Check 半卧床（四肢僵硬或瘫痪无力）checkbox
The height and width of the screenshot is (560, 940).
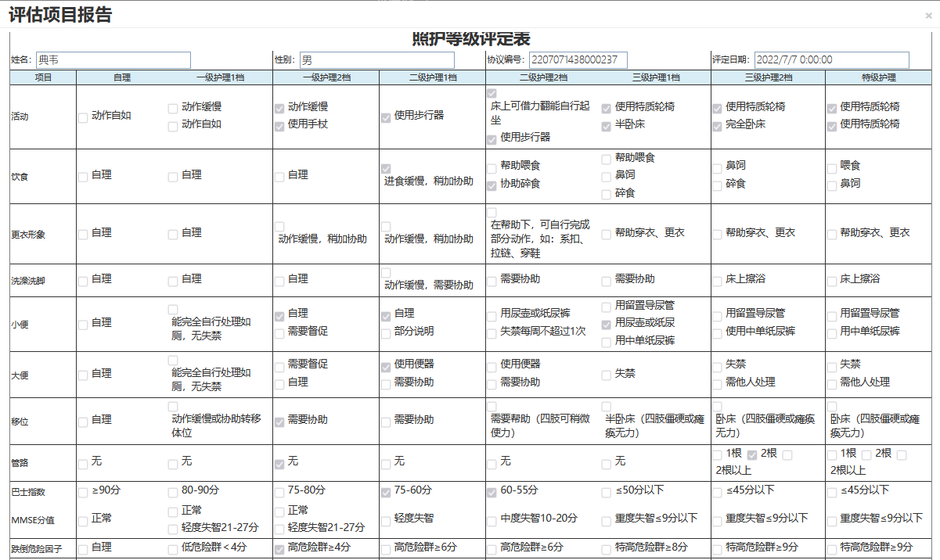tap(607, 407)
